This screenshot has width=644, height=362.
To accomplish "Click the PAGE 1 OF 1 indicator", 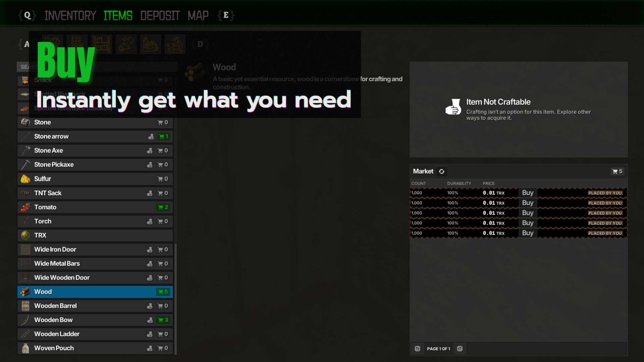I will pos(439,349).
